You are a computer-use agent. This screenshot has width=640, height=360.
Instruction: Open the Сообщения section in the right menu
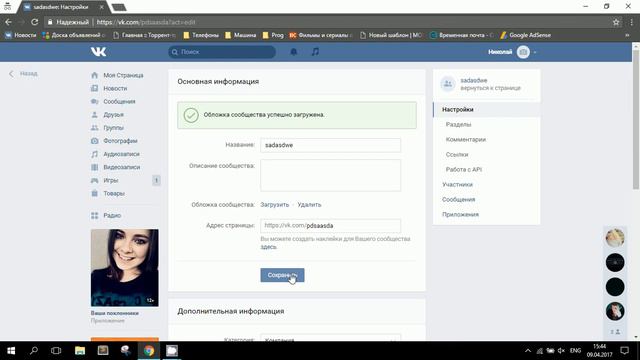click(458, 199)
